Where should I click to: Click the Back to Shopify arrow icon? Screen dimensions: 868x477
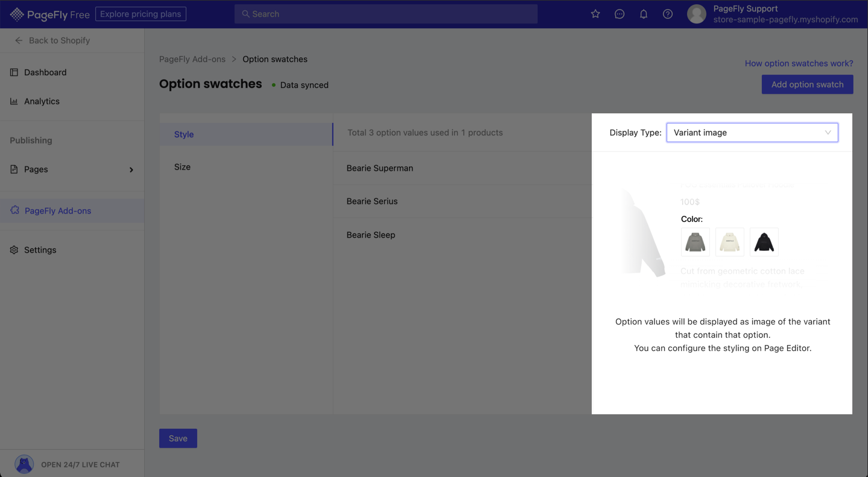[x=19, y=40]
